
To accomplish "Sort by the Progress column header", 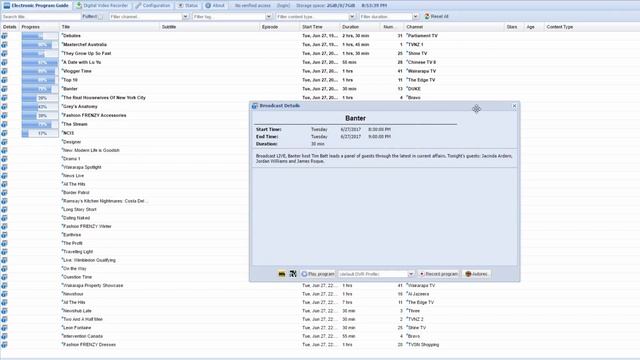I will (40, 27).
